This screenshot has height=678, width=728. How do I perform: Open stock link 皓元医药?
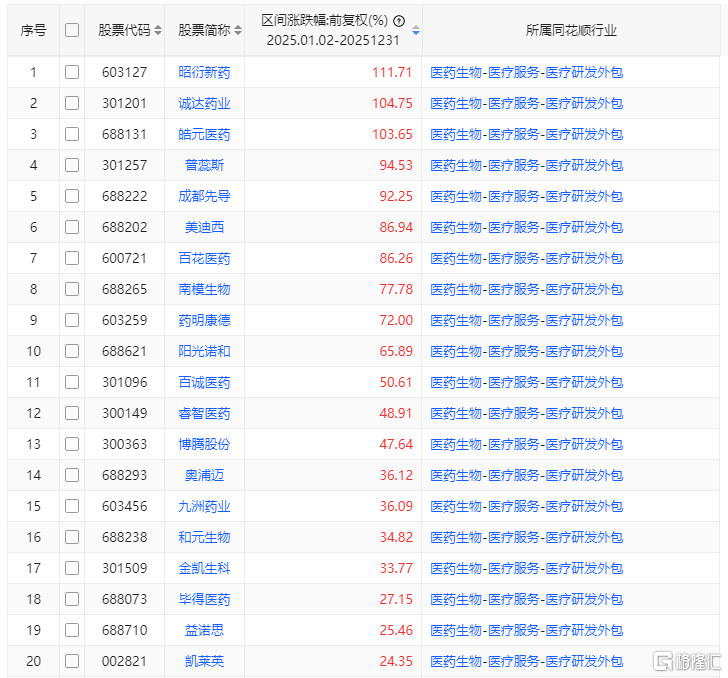click(204, 134)
